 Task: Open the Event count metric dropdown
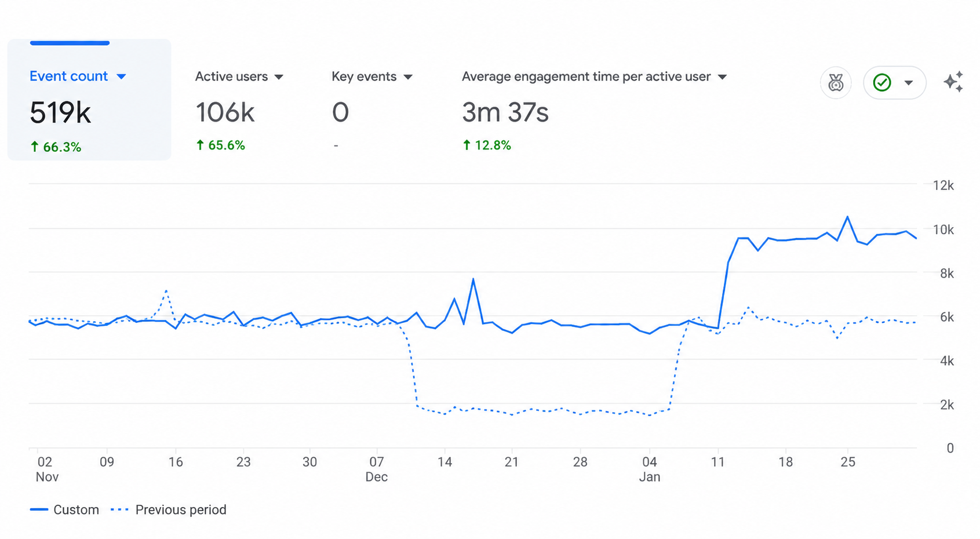(121, 77)
